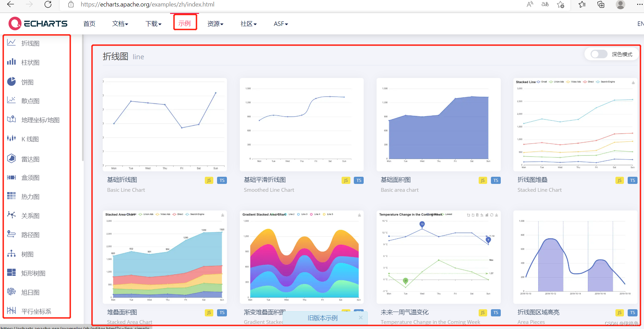Expand the 社区 dropdown menu
The width and height of the screenshot is (644, 329).
point(248,23)
